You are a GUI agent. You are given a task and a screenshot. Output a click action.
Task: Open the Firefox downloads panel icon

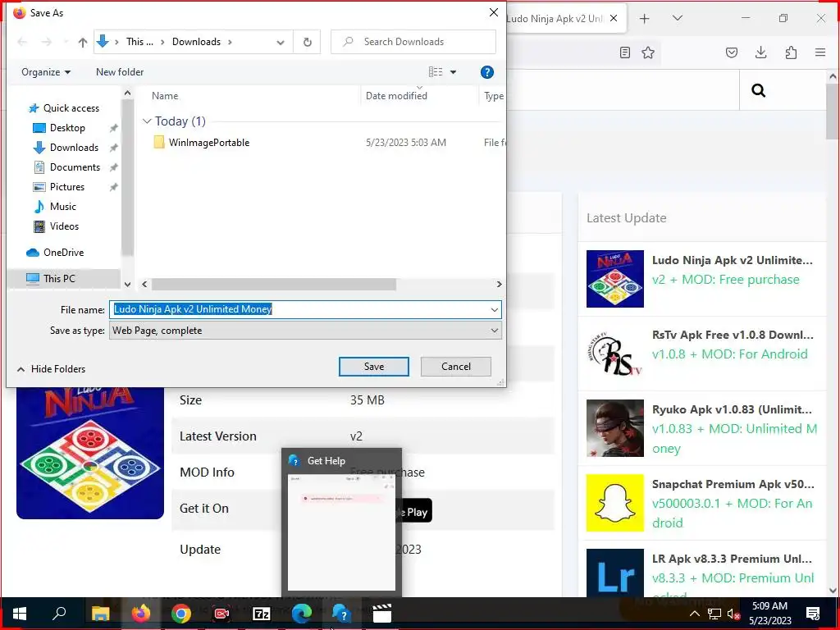760,52
